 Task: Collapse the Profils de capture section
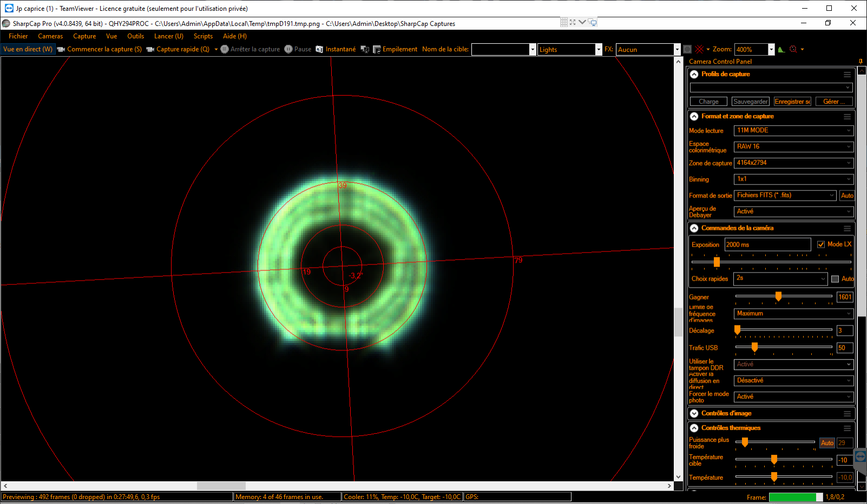point(694,75)
